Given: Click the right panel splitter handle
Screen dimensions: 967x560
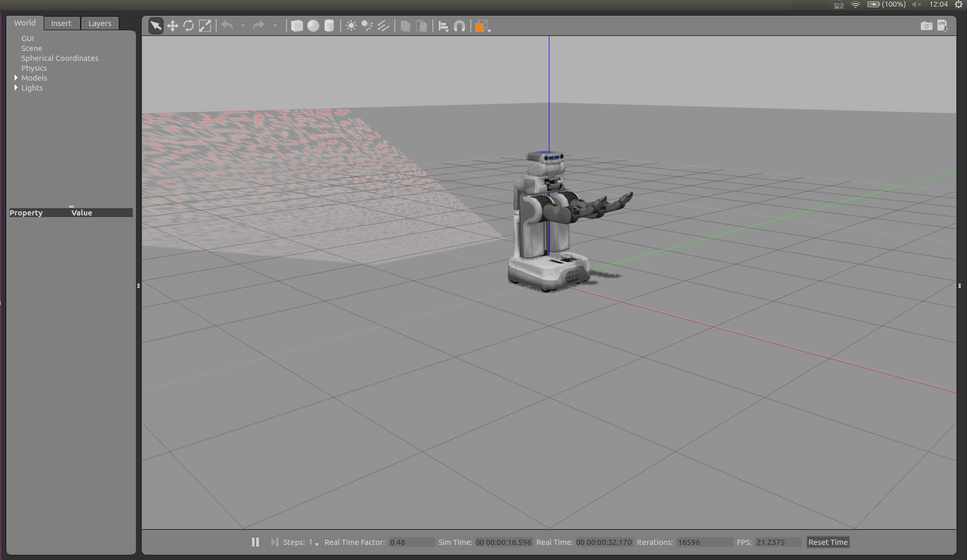Looking at the screenshot, I should tap(960, 286).
